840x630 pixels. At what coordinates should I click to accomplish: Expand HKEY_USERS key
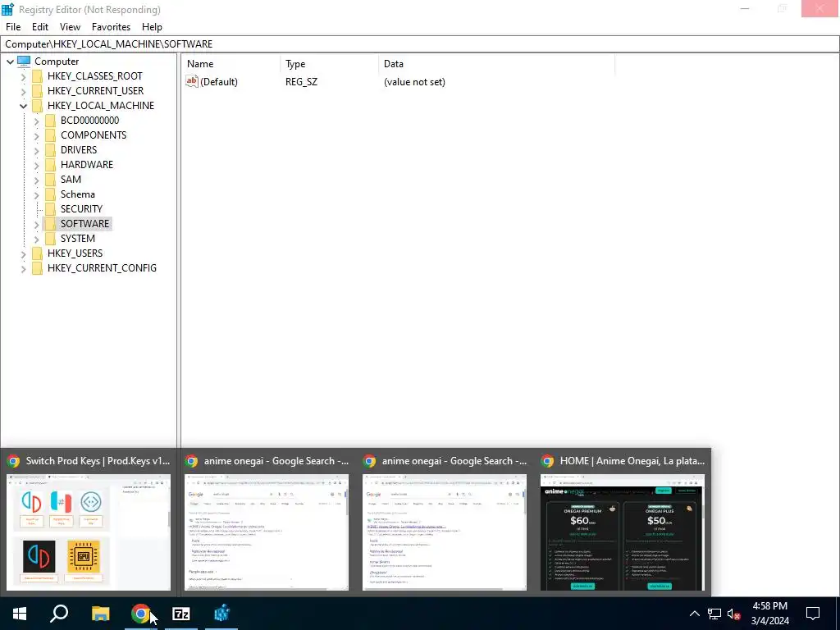[23, 253]
